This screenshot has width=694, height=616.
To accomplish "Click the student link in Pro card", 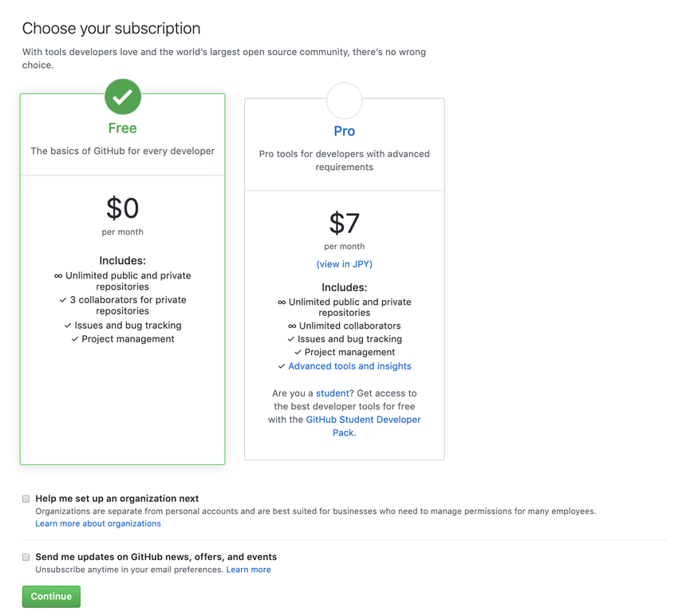I will tap(333, 393).
